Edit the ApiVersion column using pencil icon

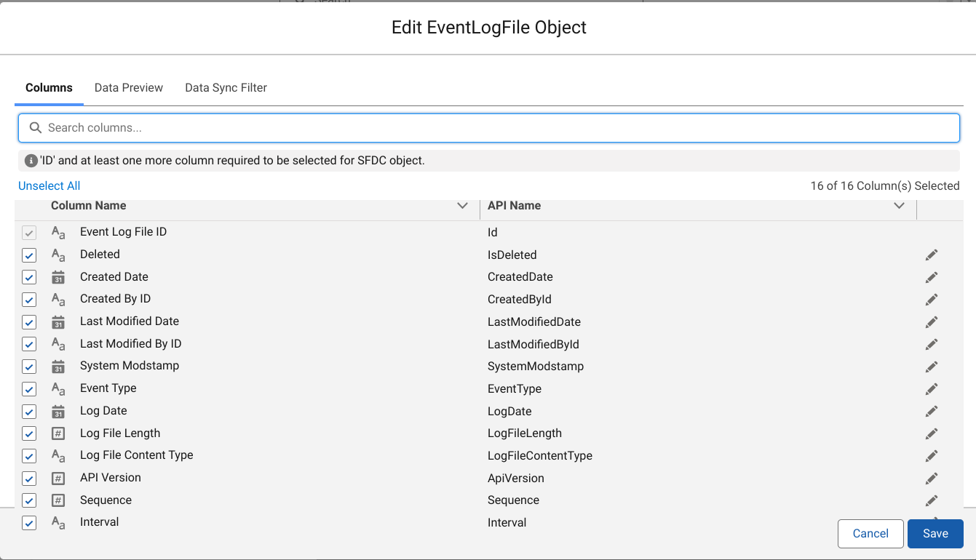point(932,479)
